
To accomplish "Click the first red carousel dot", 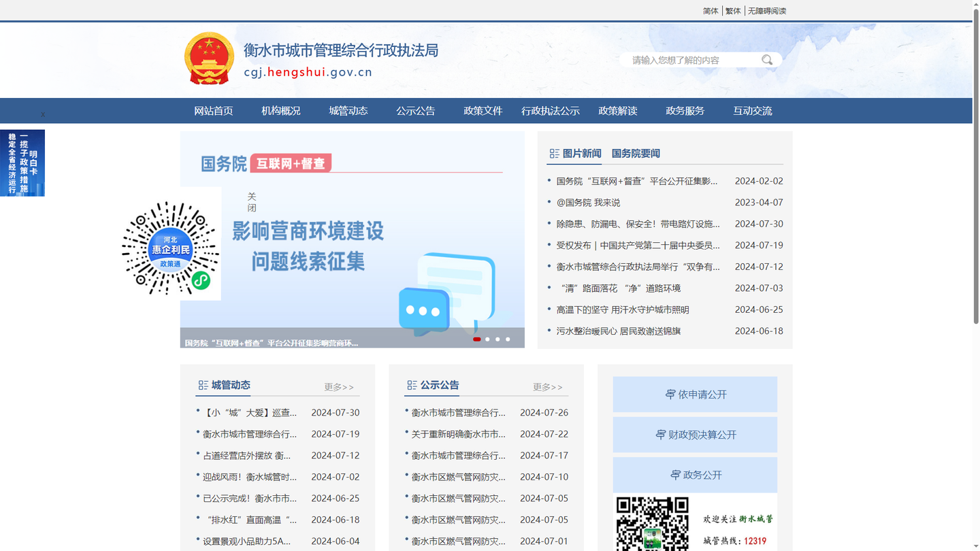I will [477, 339].
